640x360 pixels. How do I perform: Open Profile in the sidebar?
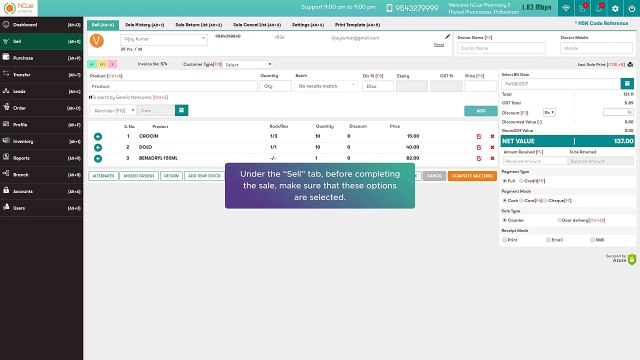click(x=41, y=125)
